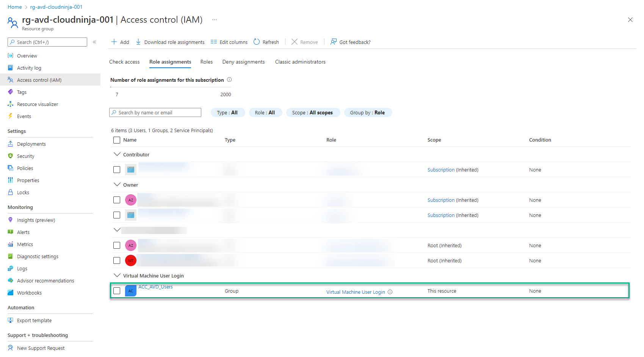This screenshot has height=357, width=644.
Task: Collapse the blurred role group chevron
Action: (x=117, y=230)
